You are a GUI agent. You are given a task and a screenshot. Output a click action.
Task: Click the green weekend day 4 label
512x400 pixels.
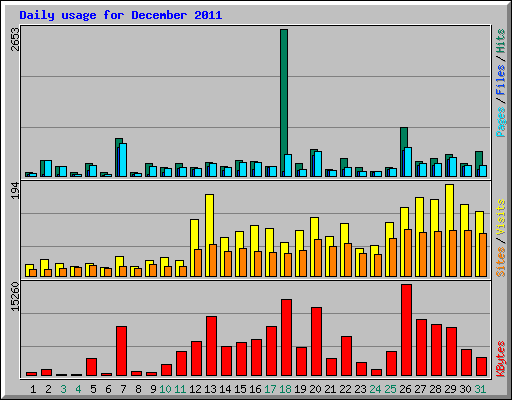click(78, 389)
